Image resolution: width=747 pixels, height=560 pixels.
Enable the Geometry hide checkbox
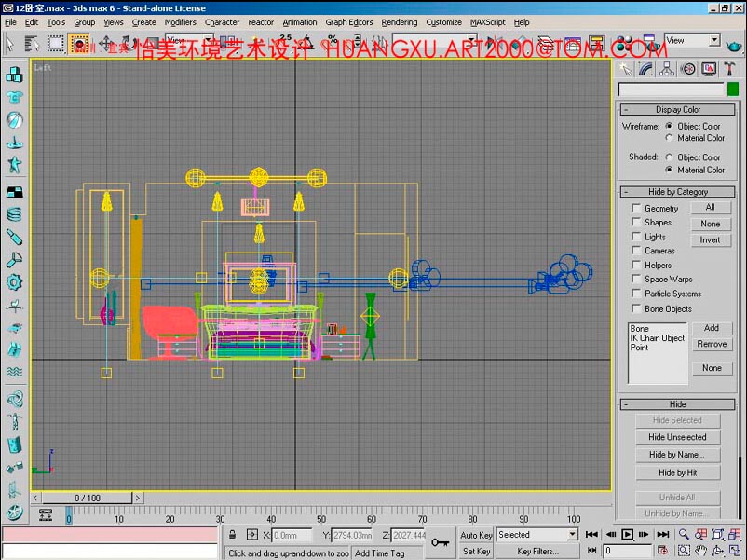[635, 208]
